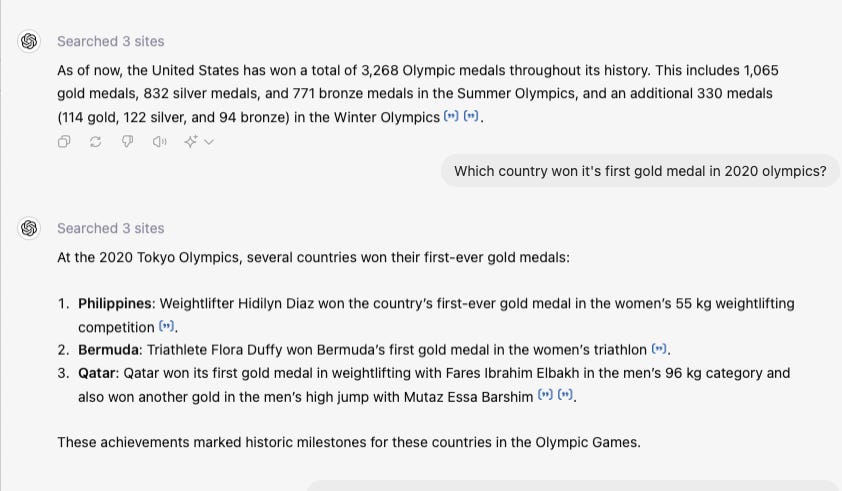Click the bold Qatar list entry
The width and height of the screenshot is (842, 491).
pos(97,373)
